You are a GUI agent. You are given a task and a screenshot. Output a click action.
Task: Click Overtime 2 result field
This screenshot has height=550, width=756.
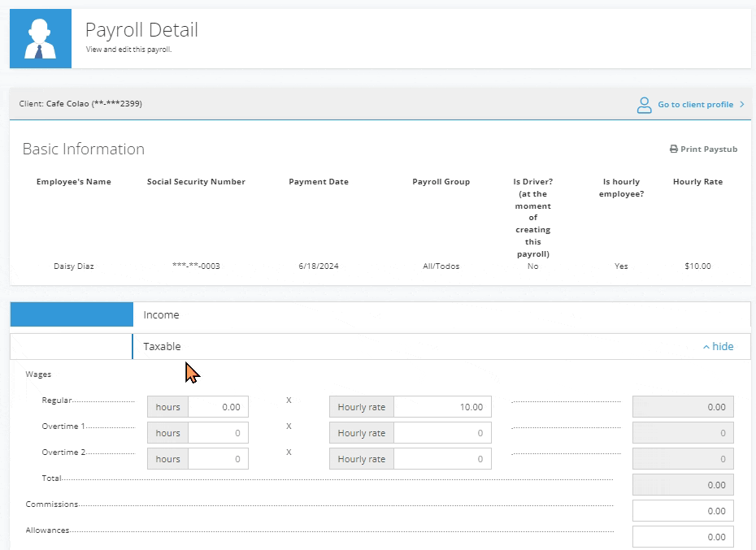click(x=683, y=459)
